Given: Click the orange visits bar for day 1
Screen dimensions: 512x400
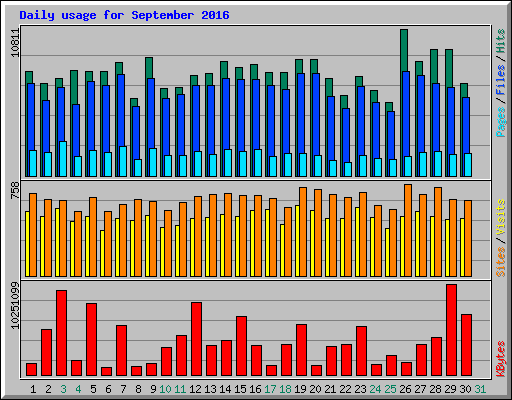Looking at the screenshot, I should (33, 235).
